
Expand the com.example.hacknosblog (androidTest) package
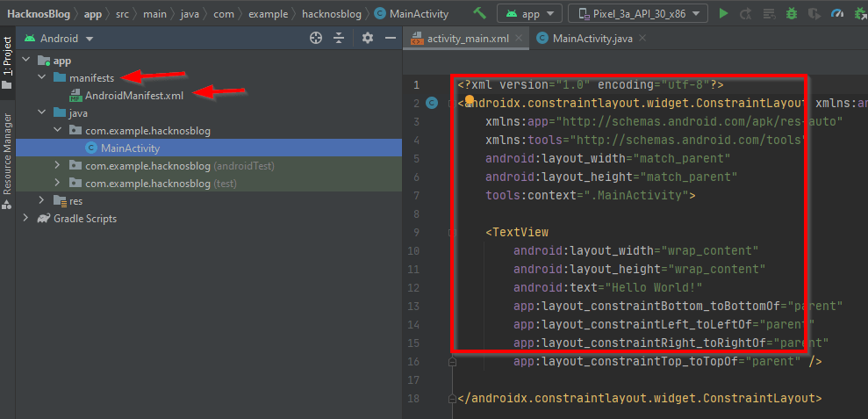[58, 166]
